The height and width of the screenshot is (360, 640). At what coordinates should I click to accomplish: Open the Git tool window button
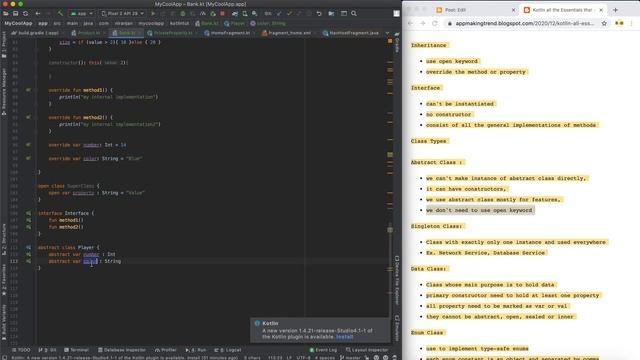click(47, 350)
